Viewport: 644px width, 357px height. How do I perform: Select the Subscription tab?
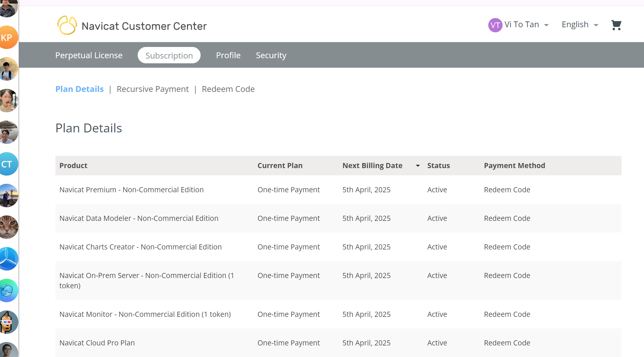tap(169, 55)
